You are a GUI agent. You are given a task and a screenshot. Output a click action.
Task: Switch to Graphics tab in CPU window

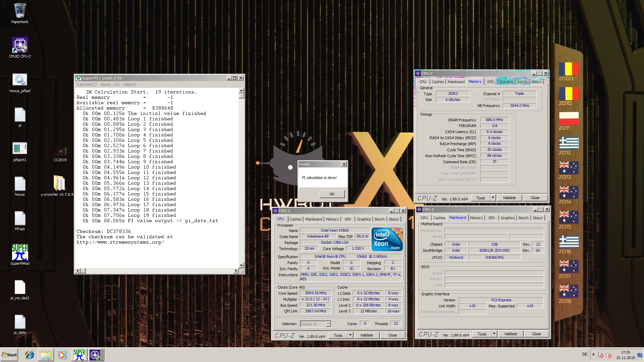pyautogui.click(x=364, y=219)
